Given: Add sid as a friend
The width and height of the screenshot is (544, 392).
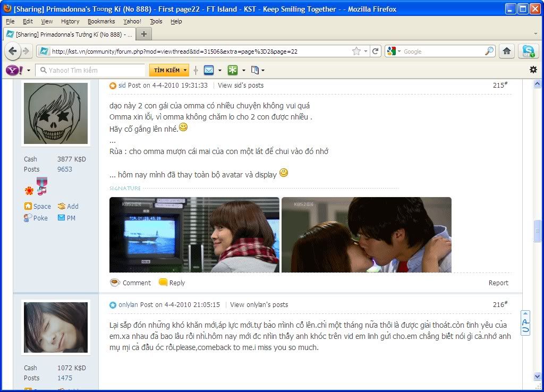Looking at the screenshot, I should click(x=69, y=207).
